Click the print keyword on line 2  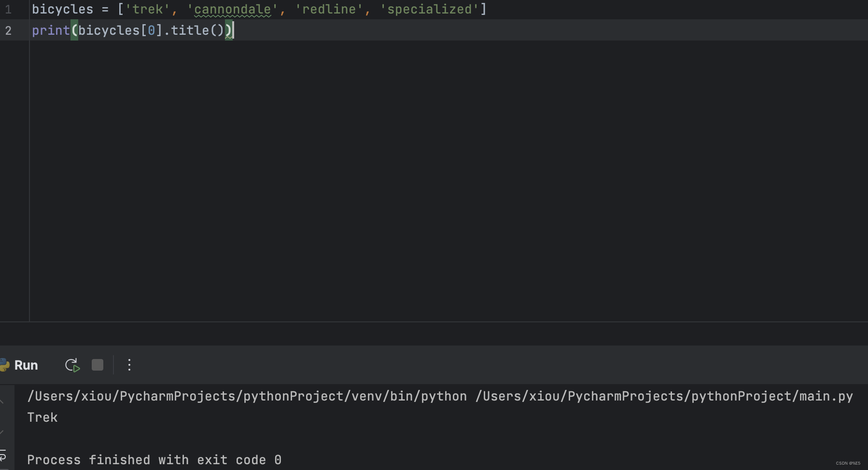pyautogui.click(x=51, y=31)
